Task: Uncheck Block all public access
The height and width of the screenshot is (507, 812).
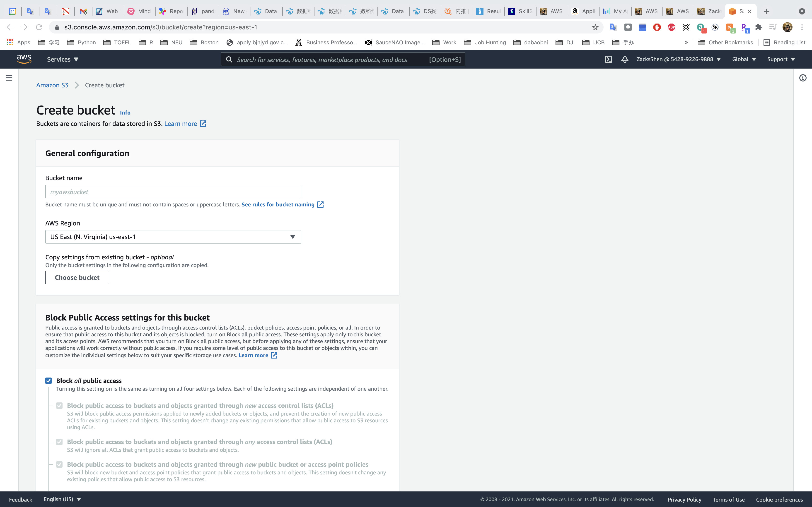Action: (x=49, y=380)
